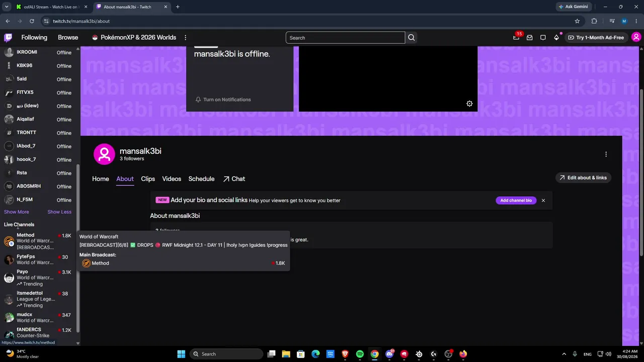Open PokémonXP & 2026 Worlds link
The width and height of the screenshot is (644, 362).
click(134, 38)
